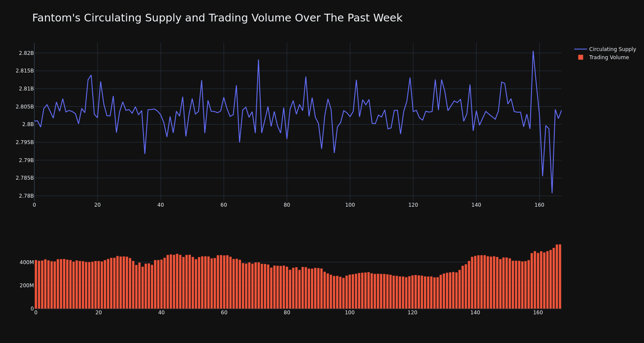
Task: Click the 2.81B y-axis label
Action: (x=26, y=89)
